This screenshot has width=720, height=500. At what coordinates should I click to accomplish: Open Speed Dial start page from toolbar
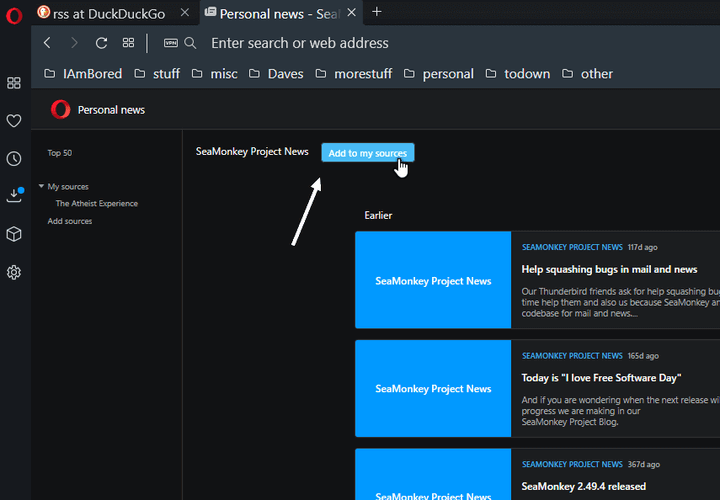[x=129, y=43]
